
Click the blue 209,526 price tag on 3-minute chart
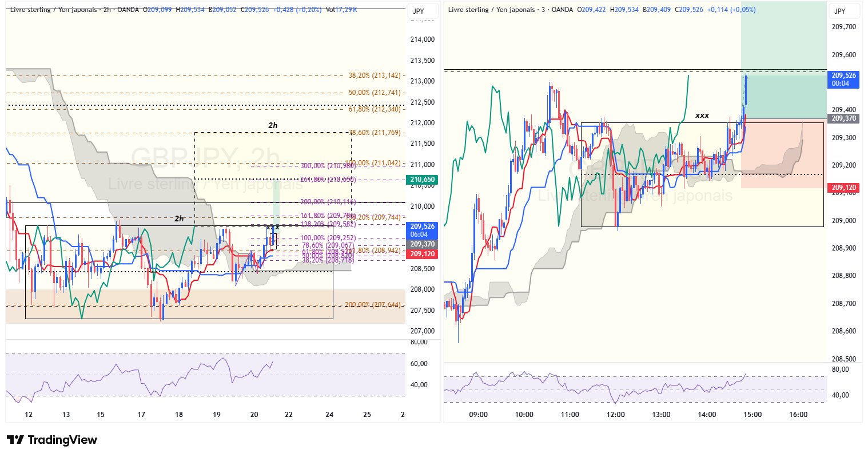(843, 79)
